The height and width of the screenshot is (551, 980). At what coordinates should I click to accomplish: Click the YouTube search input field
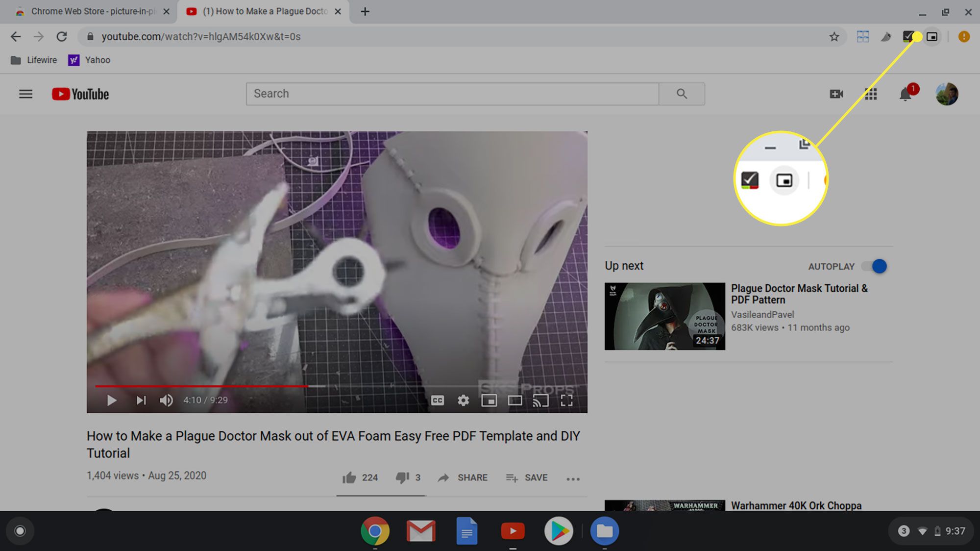pyautogui.click(x=452, y=94)
